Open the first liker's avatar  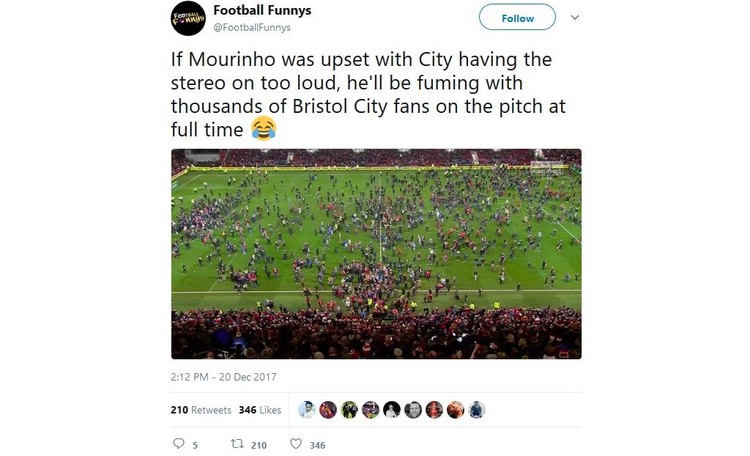307,410
